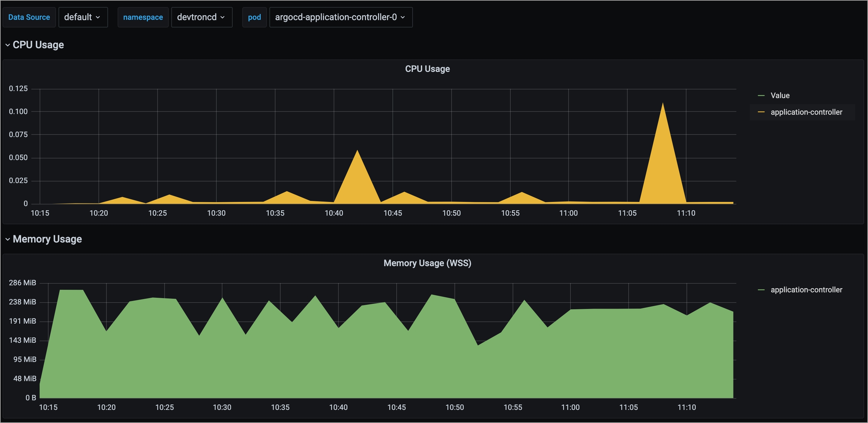Collapse the Memory Usage row chevron
Image resolution: width=868 pixels, height=423 pixels.
click(8, 239)
